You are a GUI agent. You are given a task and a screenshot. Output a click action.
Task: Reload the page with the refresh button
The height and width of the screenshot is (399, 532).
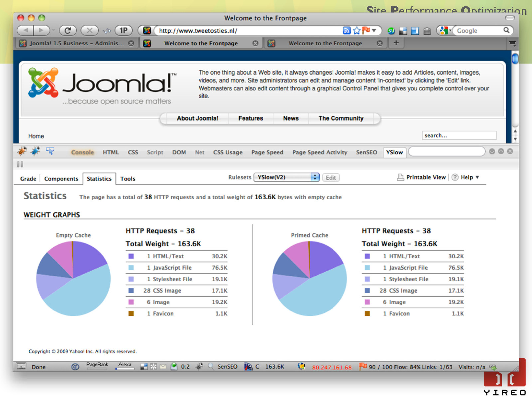[68, 31]
